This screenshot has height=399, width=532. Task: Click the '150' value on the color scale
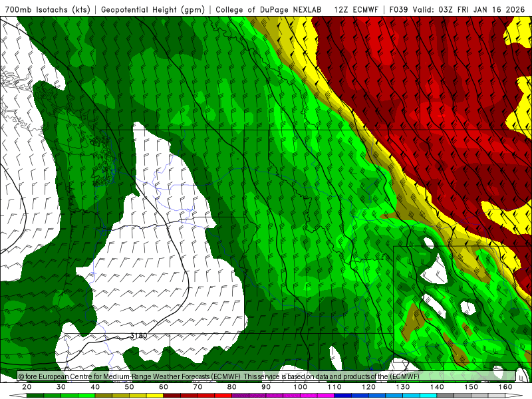[x=471, y=387]
